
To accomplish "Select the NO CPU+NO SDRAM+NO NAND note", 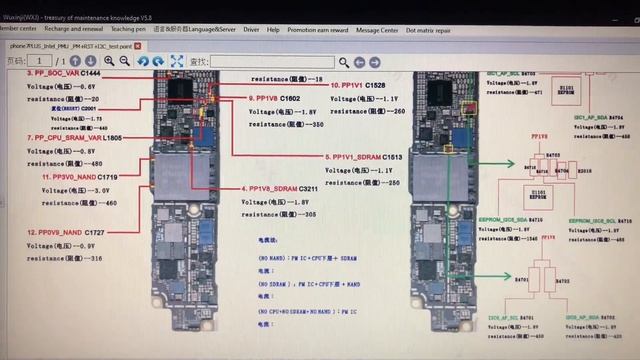I will (307, 312).
